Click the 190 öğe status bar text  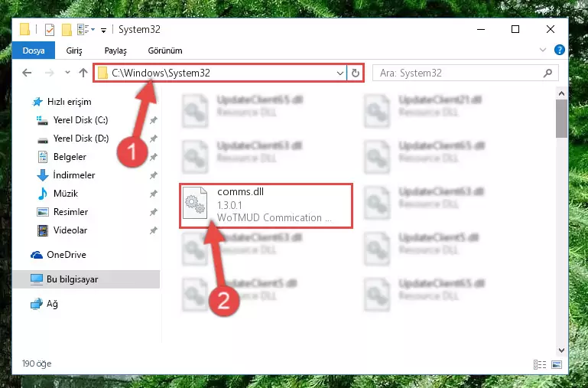pos(37,364)
